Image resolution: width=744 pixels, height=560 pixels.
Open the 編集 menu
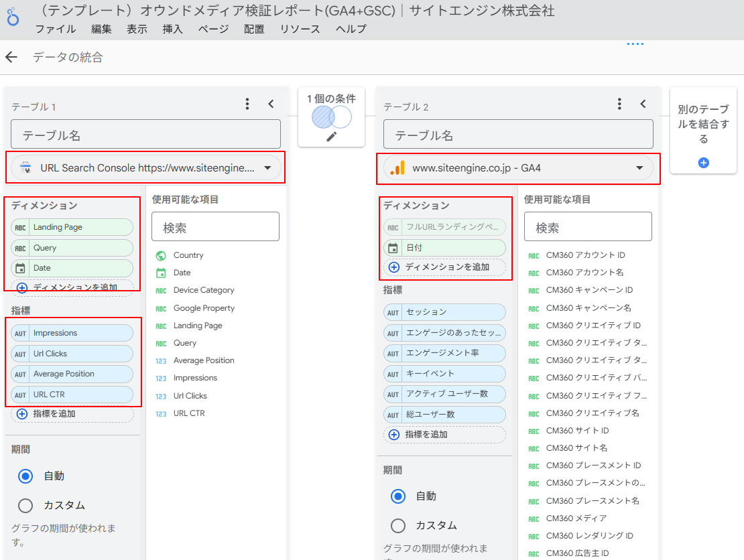coord(101,29)
